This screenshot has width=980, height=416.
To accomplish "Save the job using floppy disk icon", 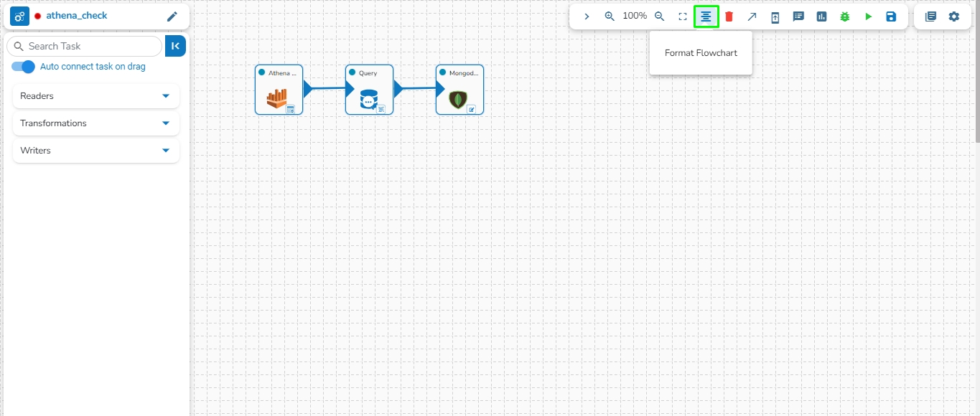I will pyautogui.click(x=891, y=16).
